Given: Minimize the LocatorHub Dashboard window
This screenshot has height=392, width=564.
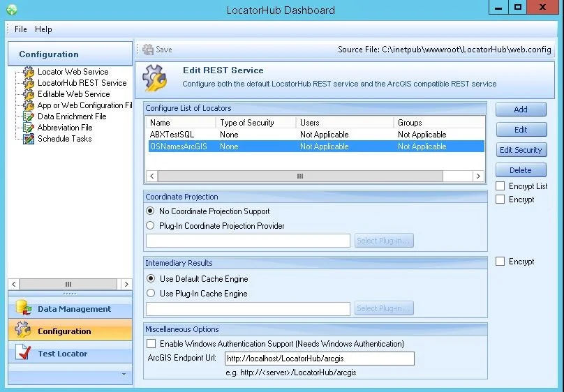Looking at the screenshot, I should 498,7.
